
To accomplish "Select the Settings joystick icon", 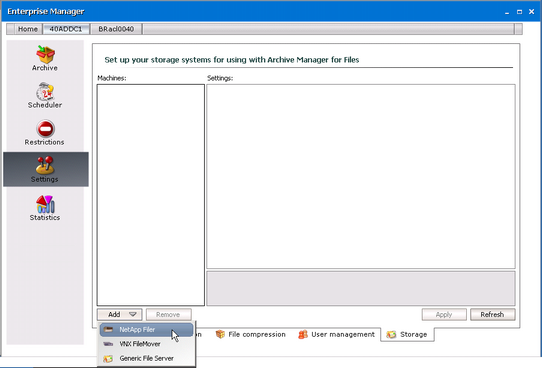I will pyautogui.click(x=45, y=165).
